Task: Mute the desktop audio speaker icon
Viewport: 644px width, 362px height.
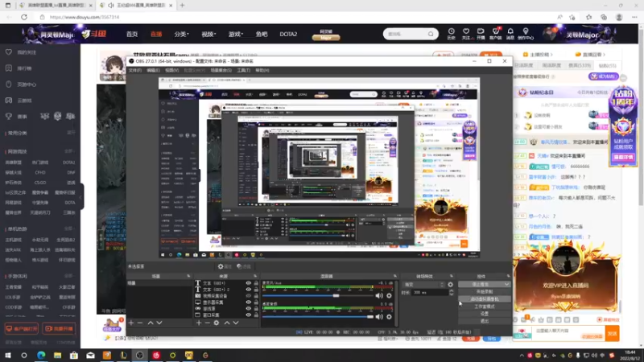Action: click(379, 316)
